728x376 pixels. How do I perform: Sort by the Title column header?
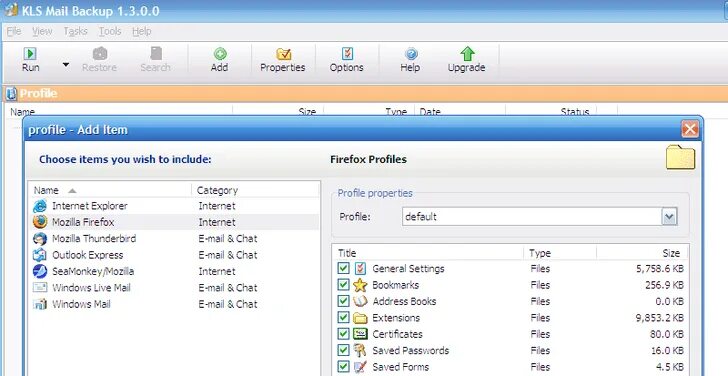pos(428,253)
